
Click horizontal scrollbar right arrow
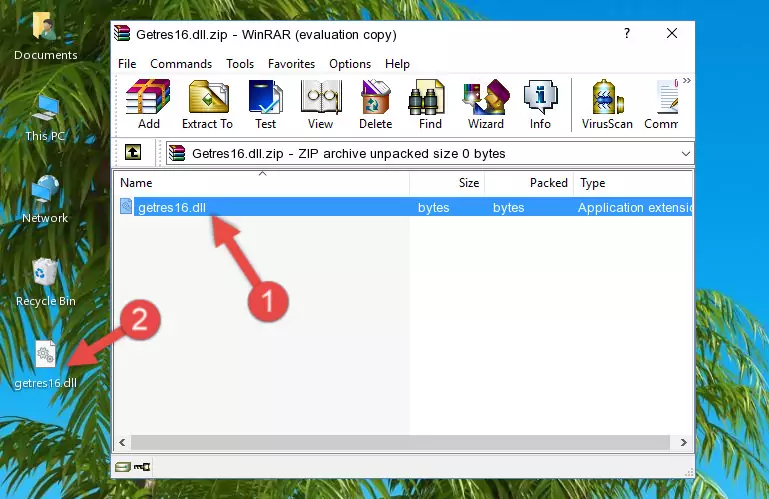tap(684, 443)
